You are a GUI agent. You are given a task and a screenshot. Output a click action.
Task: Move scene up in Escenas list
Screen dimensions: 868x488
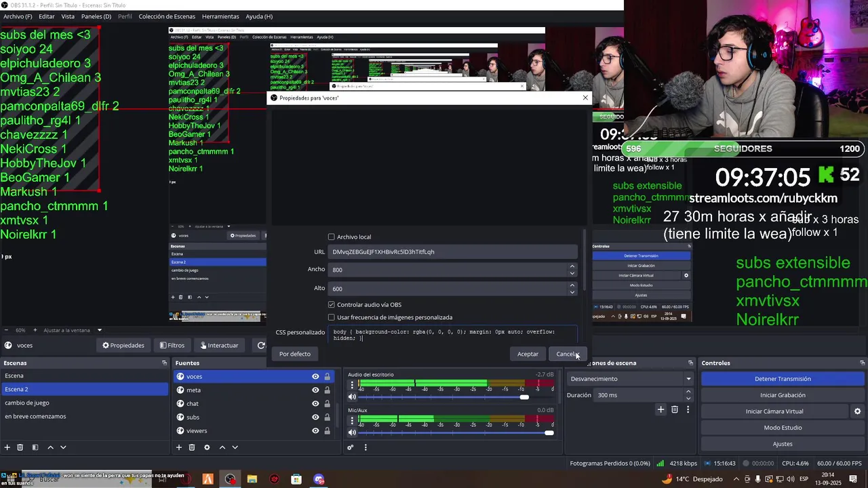coord(51,447)
